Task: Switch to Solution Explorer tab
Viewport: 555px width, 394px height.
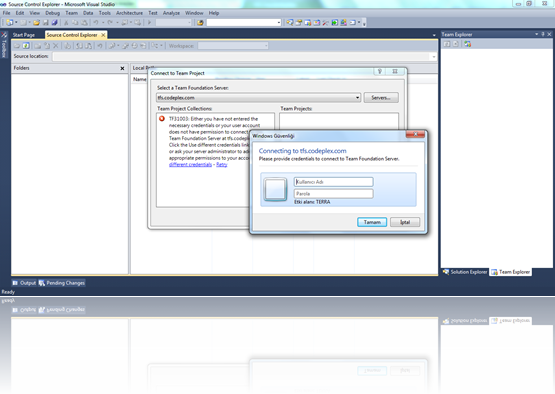Action: coord(465,272)
